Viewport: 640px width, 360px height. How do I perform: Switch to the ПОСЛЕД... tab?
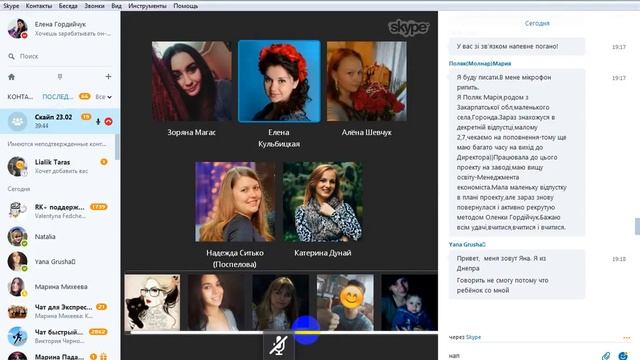coord(58,97)
